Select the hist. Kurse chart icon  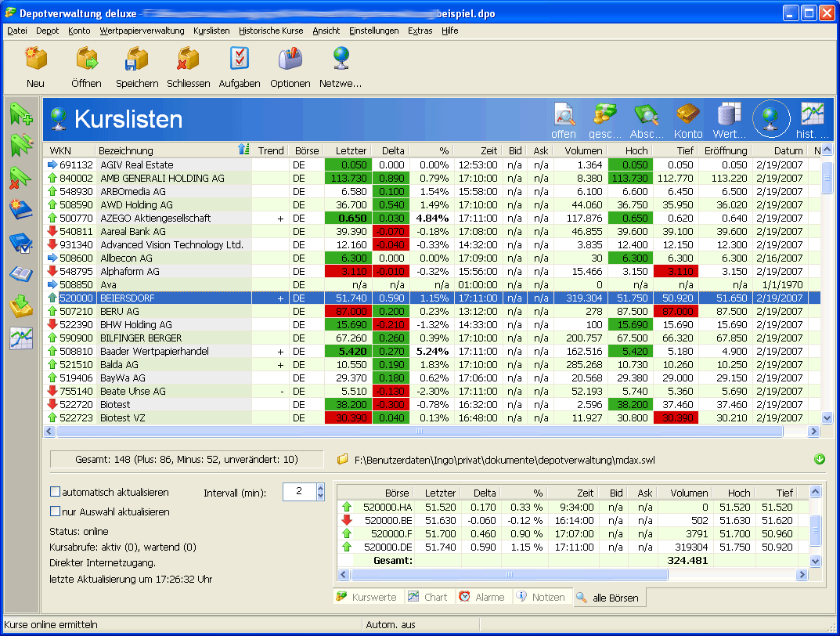(813, 116)
